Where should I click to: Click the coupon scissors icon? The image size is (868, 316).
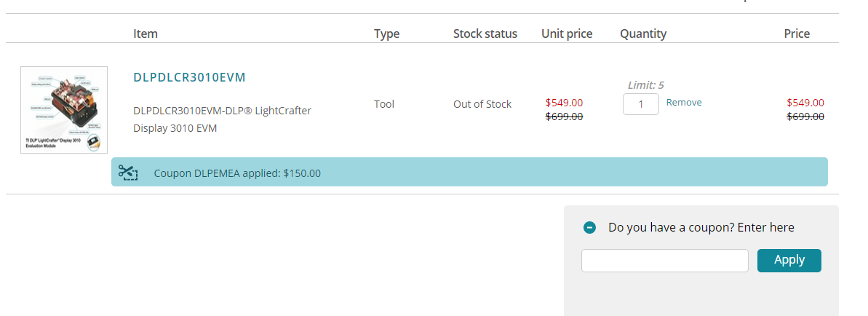[128, 173]
